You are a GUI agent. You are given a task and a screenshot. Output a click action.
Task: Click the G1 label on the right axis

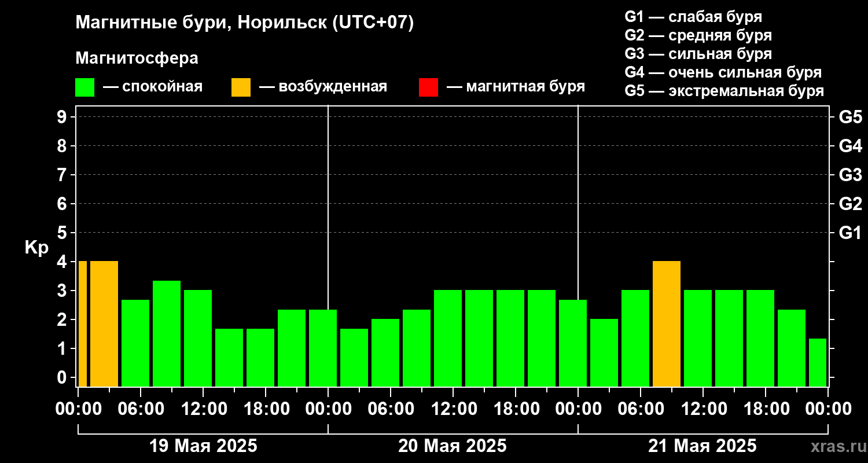pos(851,233)
